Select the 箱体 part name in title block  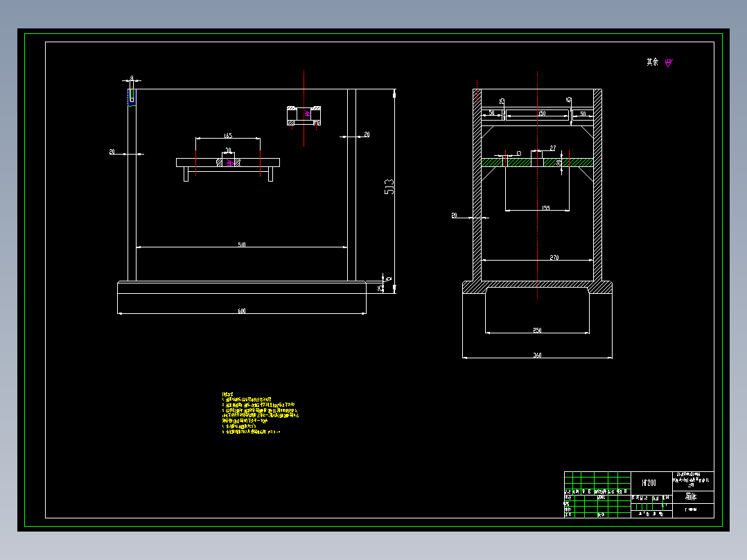(690, 496)
